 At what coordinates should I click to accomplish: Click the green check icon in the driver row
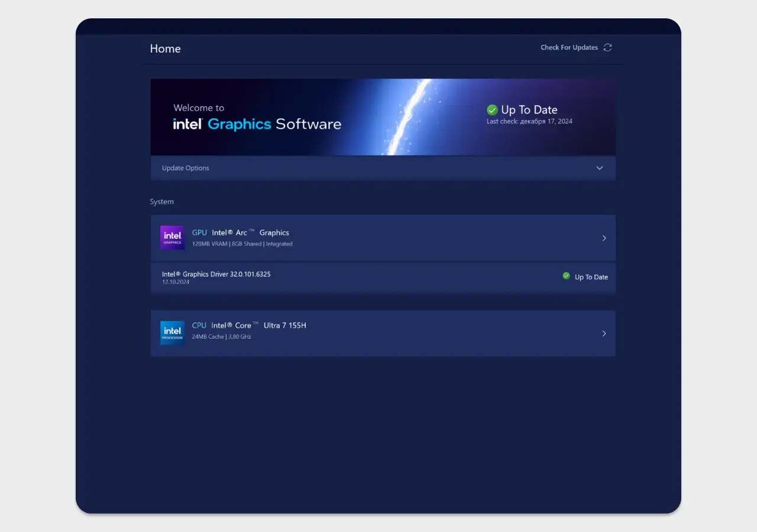567,276
